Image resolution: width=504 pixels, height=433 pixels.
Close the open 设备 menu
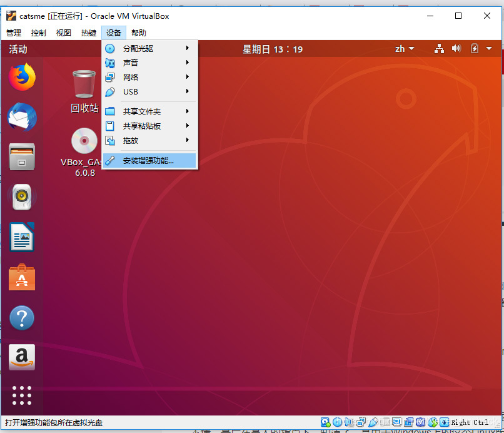[x=114, y=33]
